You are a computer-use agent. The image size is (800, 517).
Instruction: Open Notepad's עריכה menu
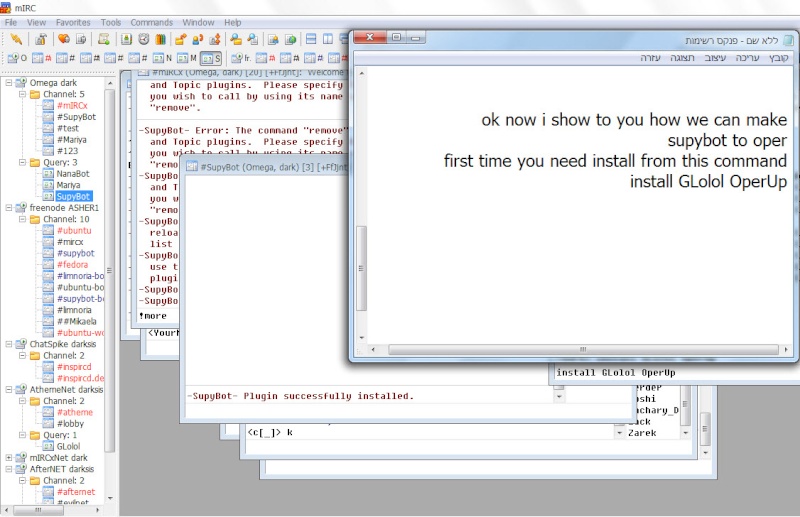tap(747, 58)
